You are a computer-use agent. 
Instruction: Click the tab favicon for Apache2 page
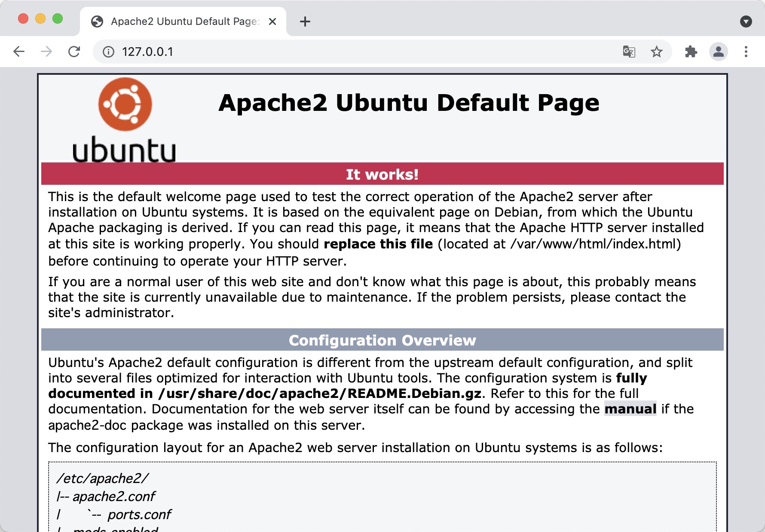coord(97,21)
